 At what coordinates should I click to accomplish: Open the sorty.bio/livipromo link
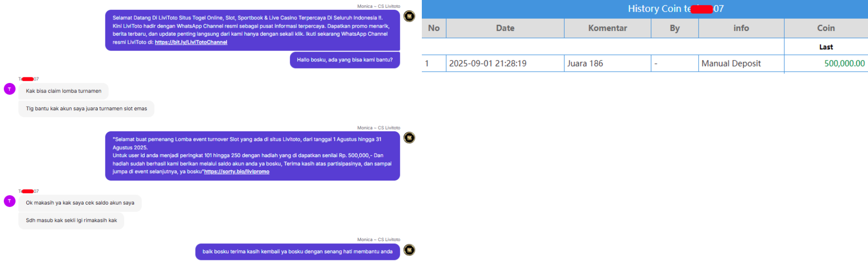(x=236, y=172)
